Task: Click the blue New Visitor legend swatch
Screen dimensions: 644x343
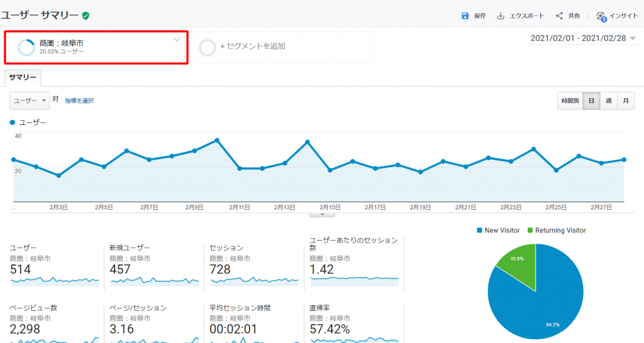Action: click(x=479, y=231)
